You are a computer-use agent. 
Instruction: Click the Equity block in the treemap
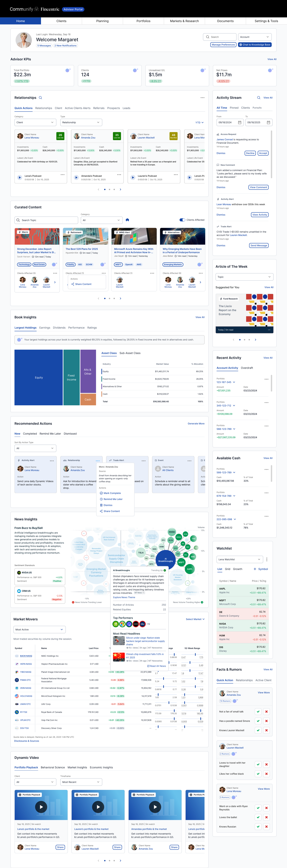(39, 377)
